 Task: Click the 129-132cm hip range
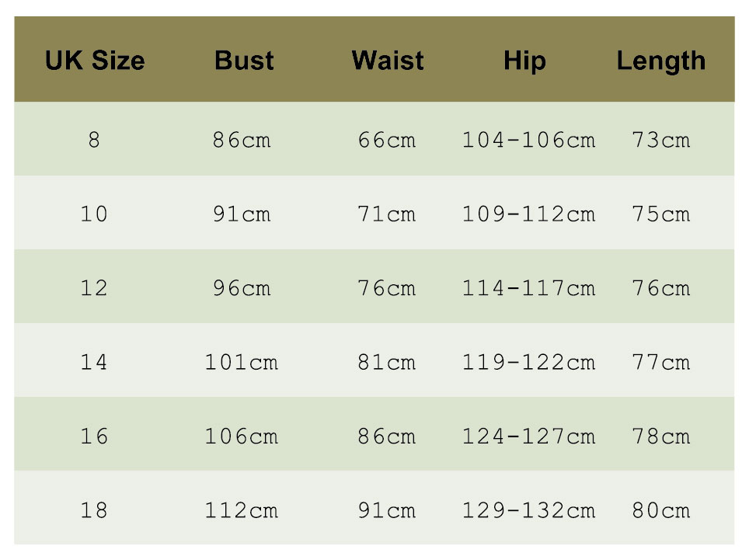(x=528, y=510)
